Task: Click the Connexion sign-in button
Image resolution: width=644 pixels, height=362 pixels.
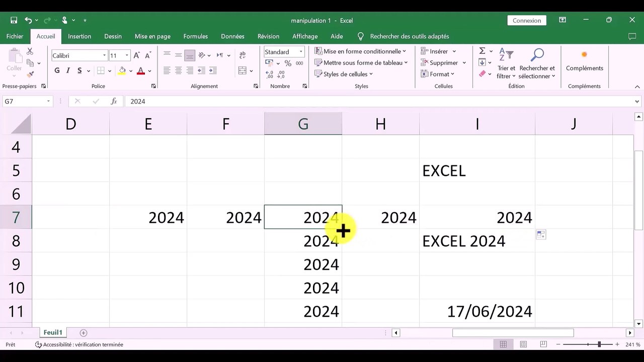Action: [527, 21]
